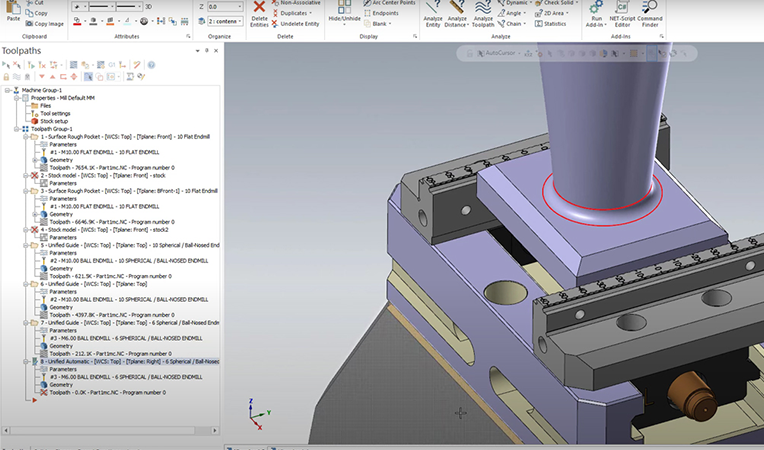Open the NET-Script Editor
This screenshot has width=764, height=450.
pyautogui.click(x=621, y=8)
